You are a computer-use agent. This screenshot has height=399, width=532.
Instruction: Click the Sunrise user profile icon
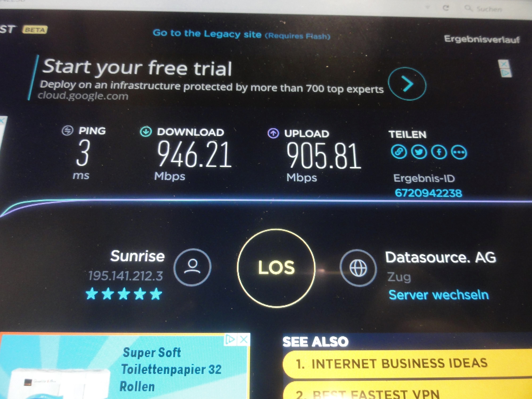point(192,267)
